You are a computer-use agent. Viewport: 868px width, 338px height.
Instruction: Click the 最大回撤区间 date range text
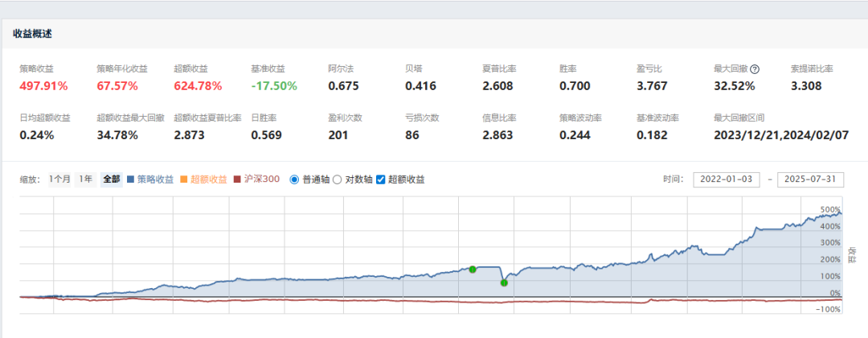coord(781,135)
